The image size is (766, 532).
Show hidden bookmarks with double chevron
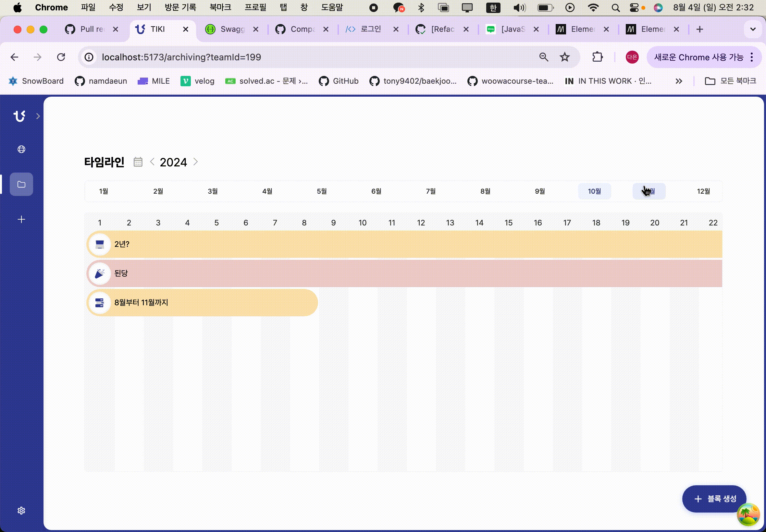679,81
